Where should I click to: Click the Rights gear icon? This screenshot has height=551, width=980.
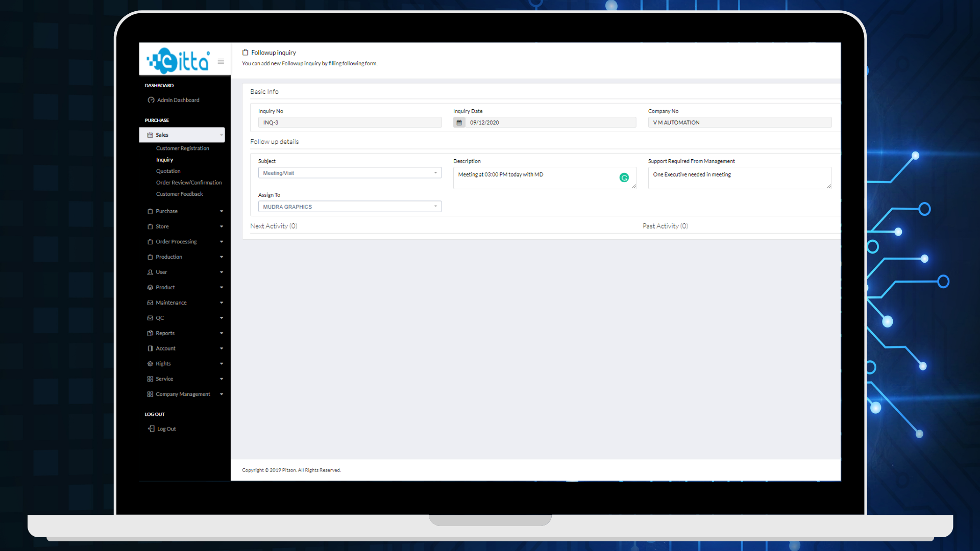150,364
